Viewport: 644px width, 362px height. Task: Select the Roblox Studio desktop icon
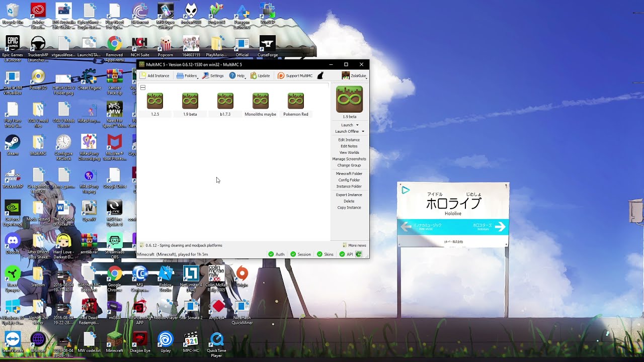point(166,279)
